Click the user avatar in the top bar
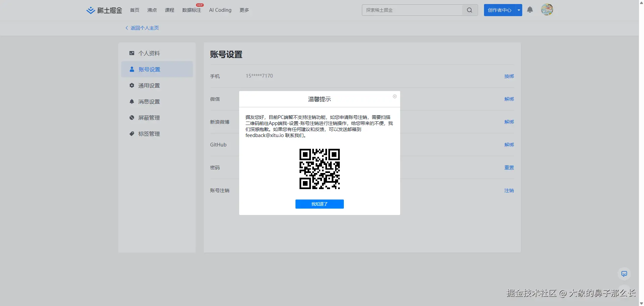 click(x=547, y=9)
